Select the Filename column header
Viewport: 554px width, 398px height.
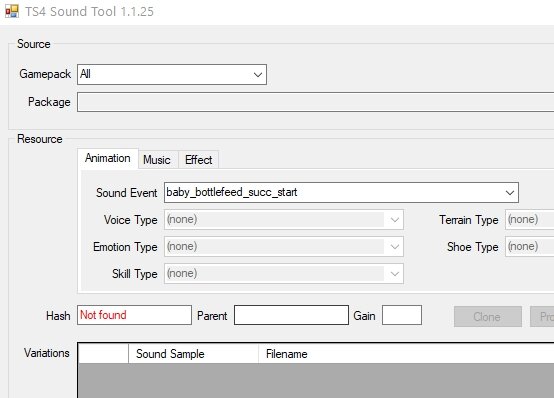(406, 354)
